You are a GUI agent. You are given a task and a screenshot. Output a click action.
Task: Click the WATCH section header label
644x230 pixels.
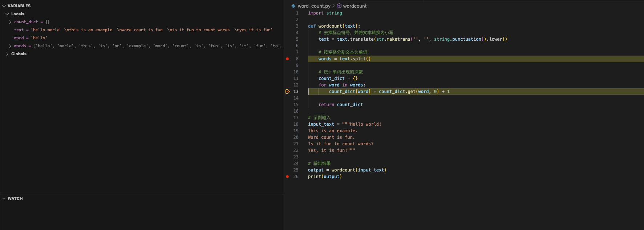[x=15, y=198]
